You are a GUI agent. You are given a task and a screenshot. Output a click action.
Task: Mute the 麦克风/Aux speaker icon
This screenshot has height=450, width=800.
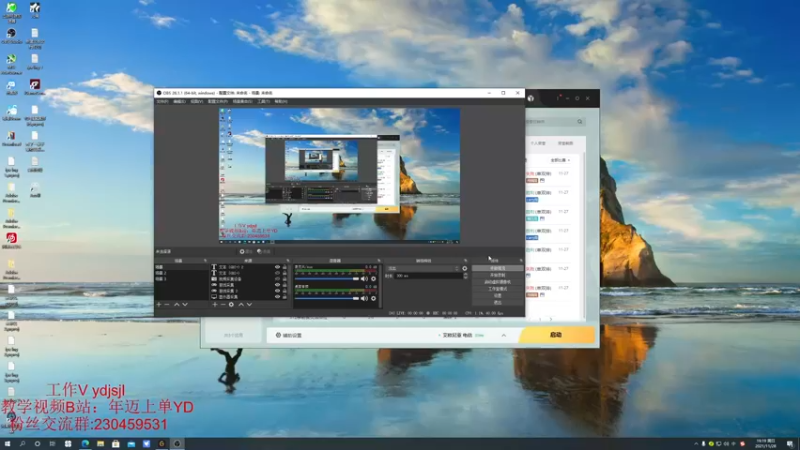(x=364, y=279)
